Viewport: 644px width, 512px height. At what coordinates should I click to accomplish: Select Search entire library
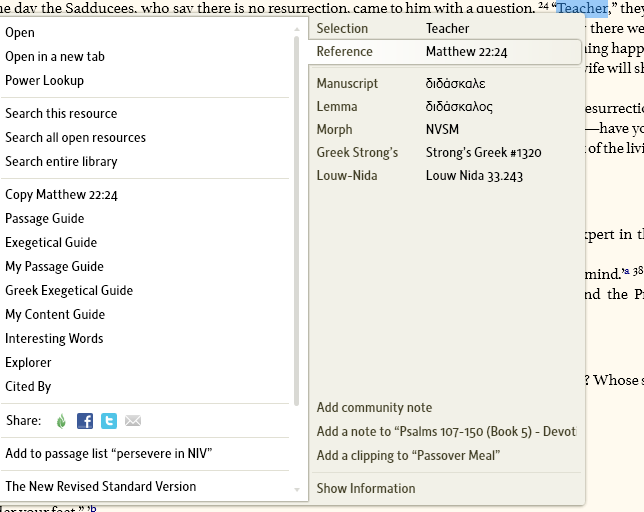[61, 161]
